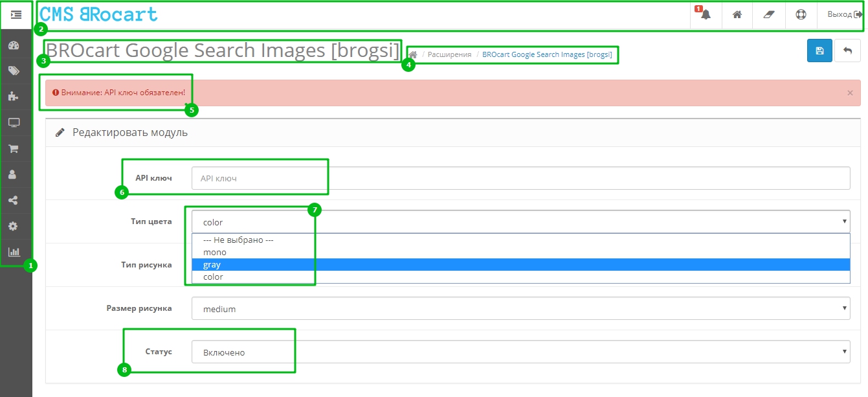
Task: Open the Расширения breadcrumb link
Action: tap(449, 54)
